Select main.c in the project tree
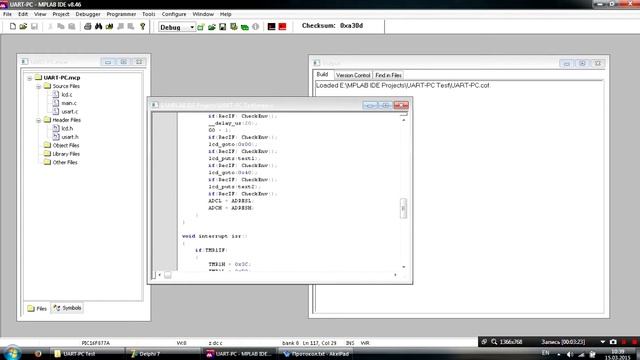 click(x=69, y=103)
